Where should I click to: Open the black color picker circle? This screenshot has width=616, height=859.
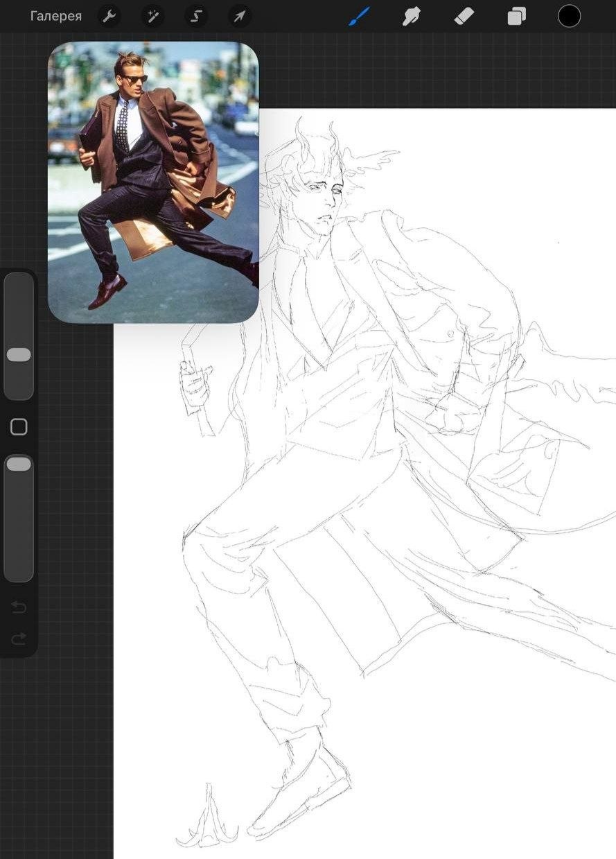[x=569, y=16]
